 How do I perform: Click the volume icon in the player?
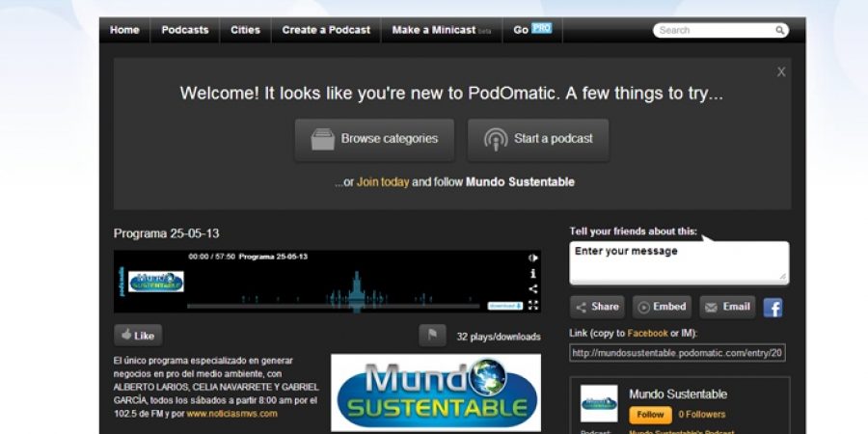pyautogui.click(x=532, y=258)
